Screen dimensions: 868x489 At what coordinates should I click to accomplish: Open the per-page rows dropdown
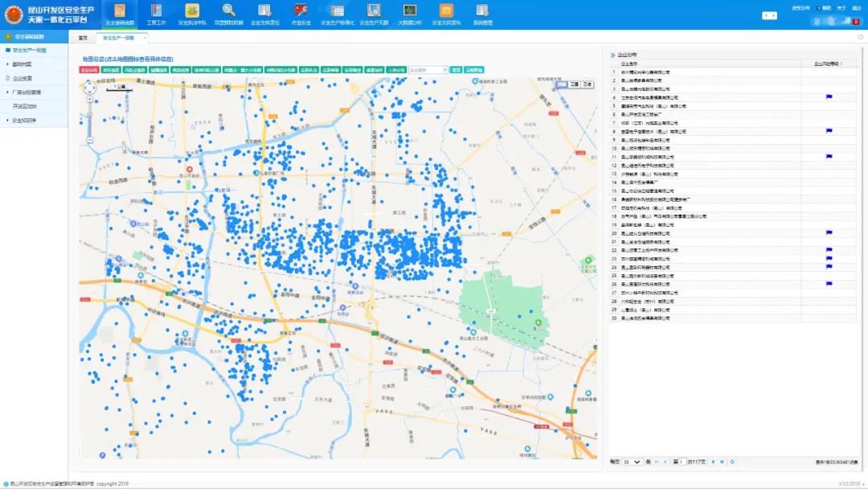pos(631,462)
